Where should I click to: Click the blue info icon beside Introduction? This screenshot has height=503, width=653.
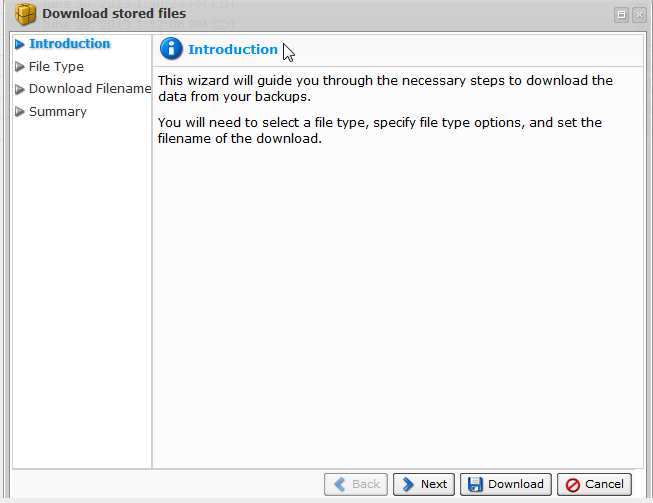[171, 50]
